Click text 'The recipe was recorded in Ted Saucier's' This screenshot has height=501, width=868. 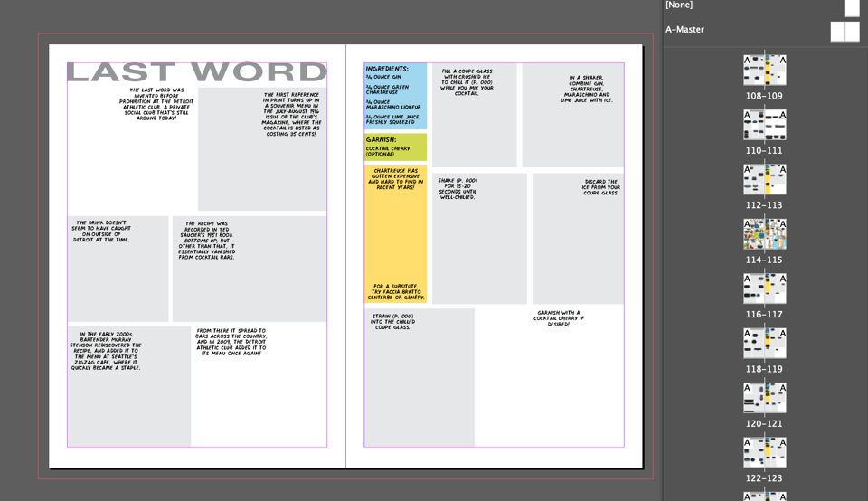206,241
